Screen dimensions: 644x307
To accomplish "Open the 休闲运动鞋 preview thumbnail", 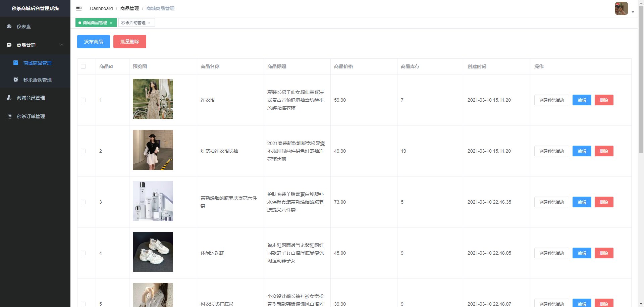I will coord(153,252).
